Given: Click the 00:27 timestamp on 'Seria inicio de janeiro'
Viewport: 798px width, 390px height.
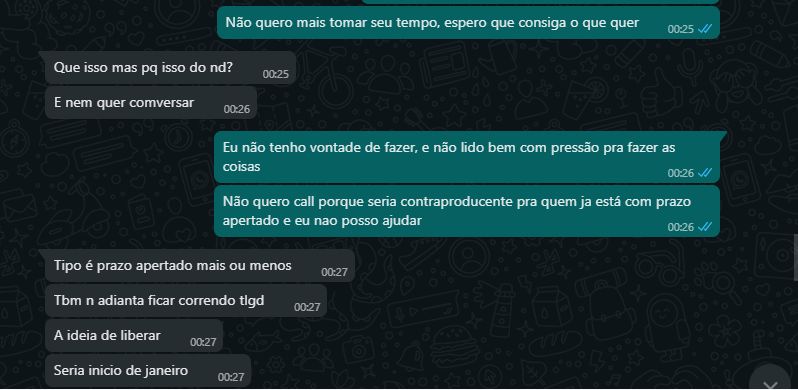Looking at the screenshot, I should pos(231,377).
